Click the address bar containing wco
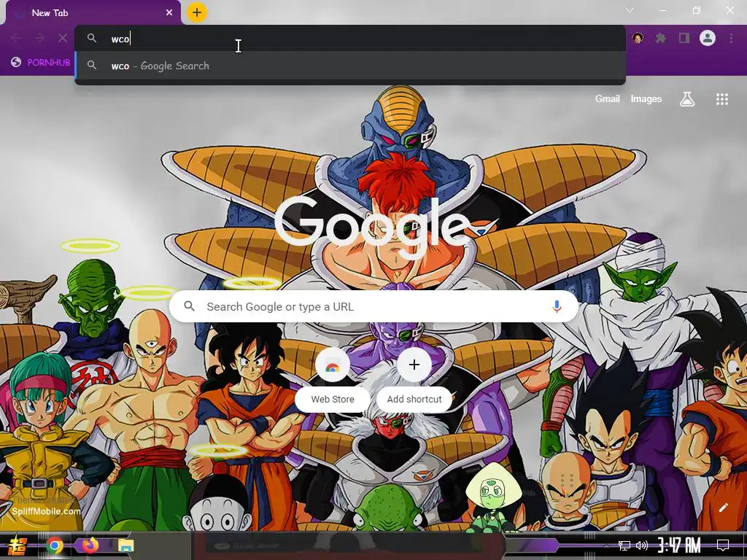 pyautogui.click(x=349, y=39)
